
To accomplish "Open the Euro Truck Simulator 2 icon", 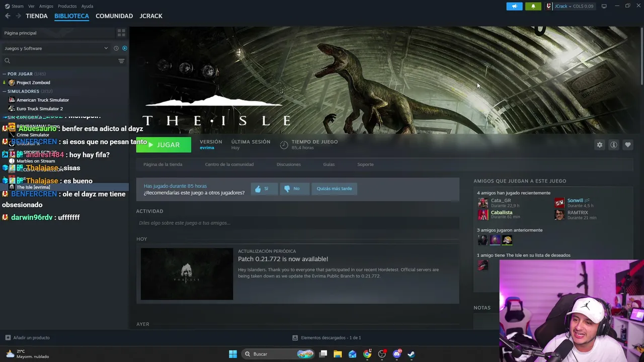I will click(12, 109).
